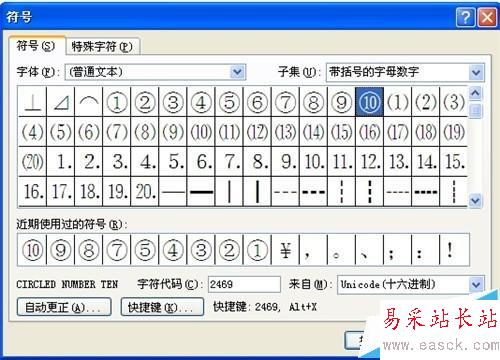The image size is (500, 360).
Task: Switch to the 特殊字符(P) tab
Action: [102, 47]
